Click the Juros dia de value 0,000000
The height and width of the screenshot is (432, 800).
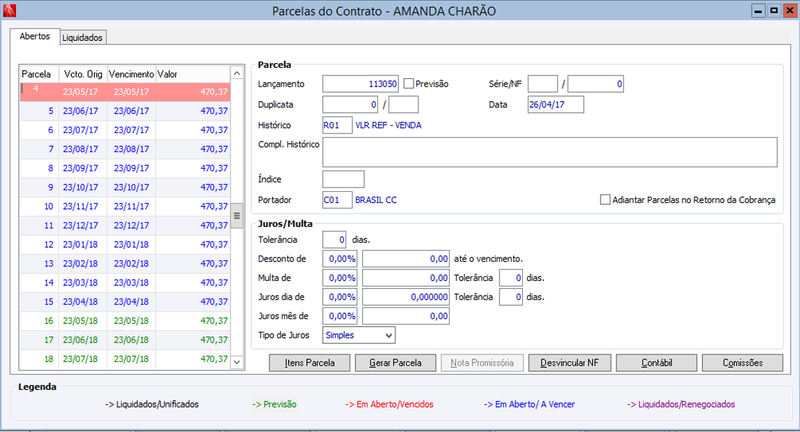pyautogui.click(x=406, y=297)
